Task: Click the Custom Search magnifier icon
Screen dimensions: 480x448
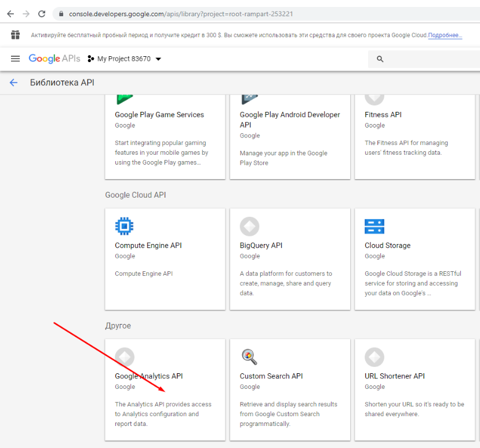Action: tap(249, 357)
